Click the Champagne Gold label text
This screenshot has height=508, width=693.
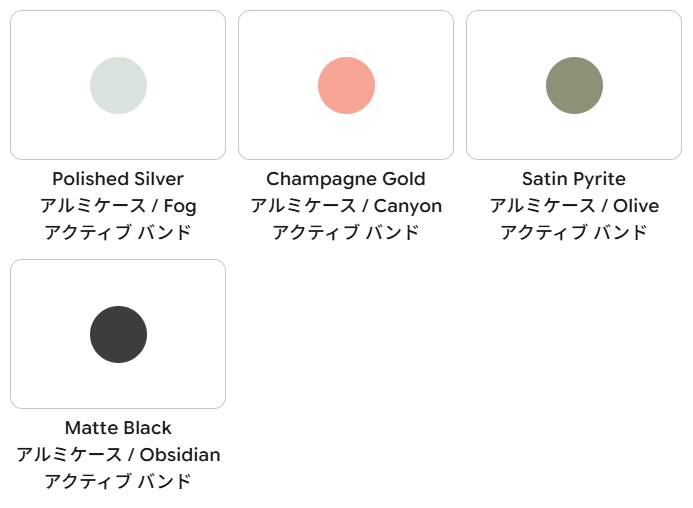[x=346, y=179]
